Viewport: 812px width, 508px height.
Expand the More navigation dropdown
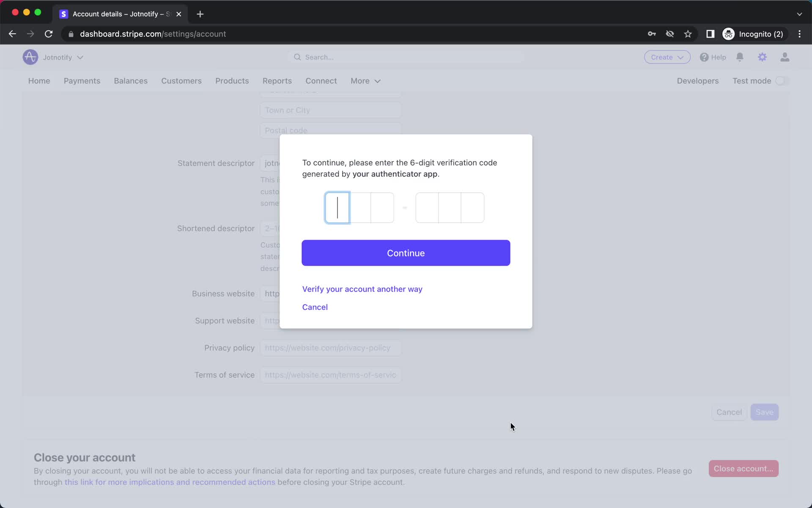pos(365,81)
